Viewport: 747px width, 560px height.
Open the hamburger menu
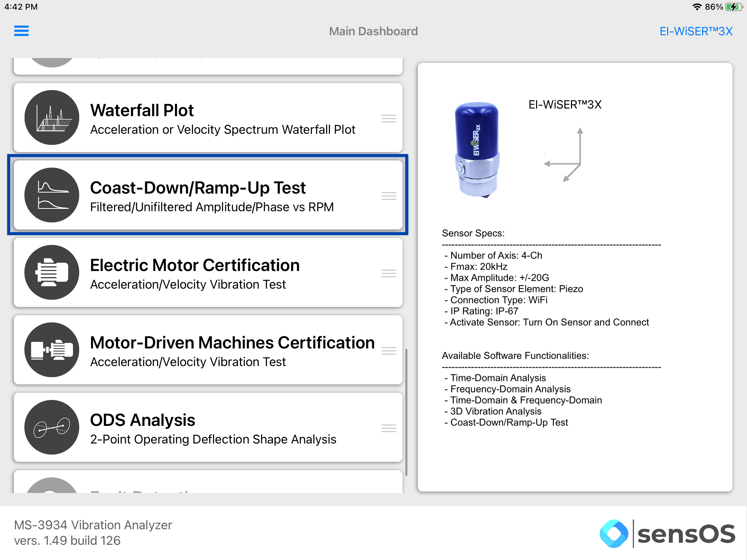tap(21, 31)
